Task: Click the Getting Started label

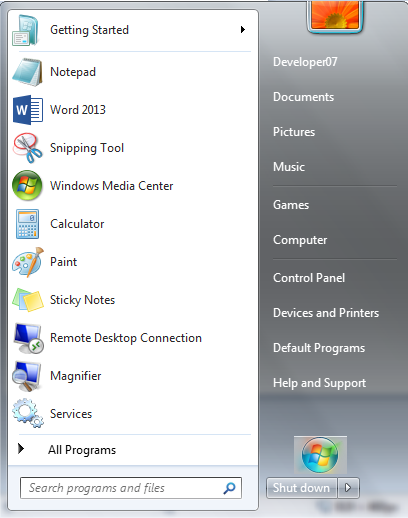Action: coord(89,30)
